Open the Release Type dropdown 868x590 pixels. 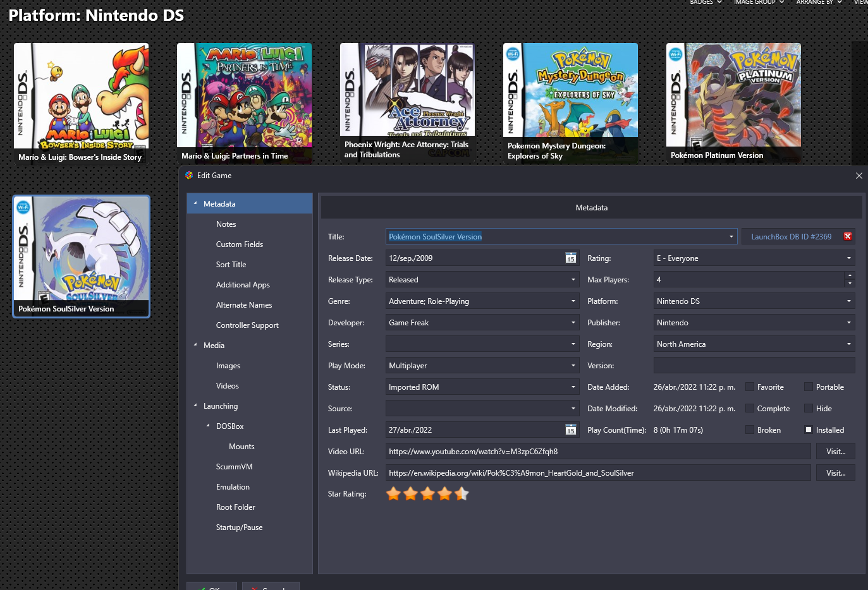pos(573,280)
